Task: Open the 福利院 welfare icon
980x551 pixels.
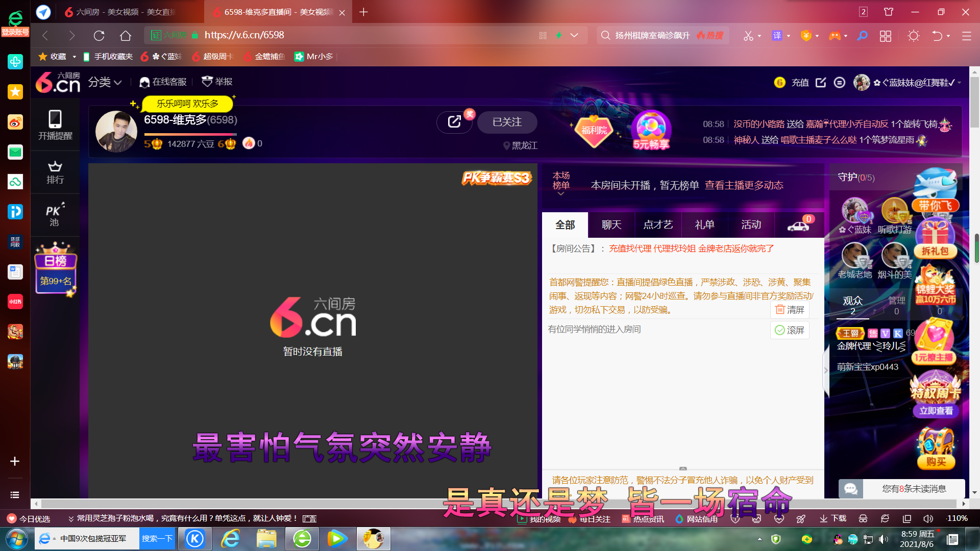Action: pos(594,130)
